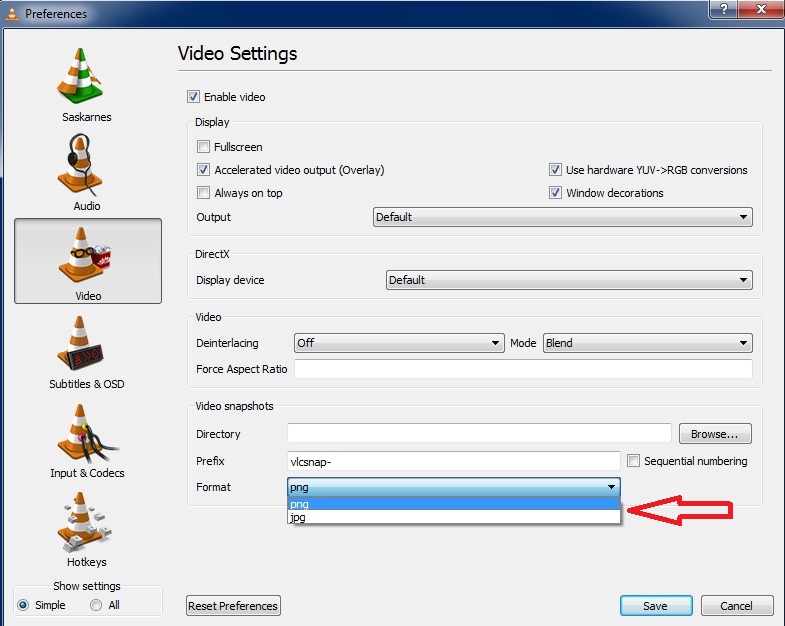The height and width of the screenshot is (626, 785).
Task: Click the Video cone icon
Action: coord(87,256)
